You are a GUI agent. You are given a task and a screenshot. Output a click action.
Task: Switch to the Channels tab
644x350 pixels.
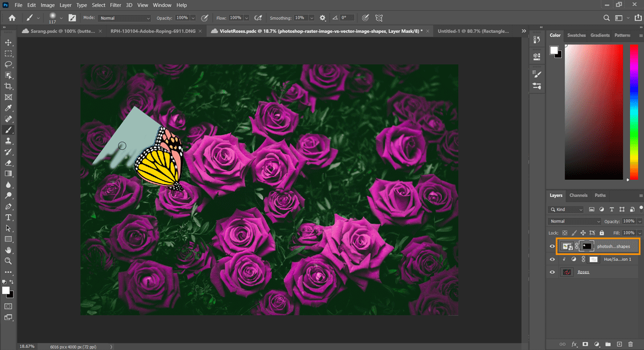[x=579, y=195]
